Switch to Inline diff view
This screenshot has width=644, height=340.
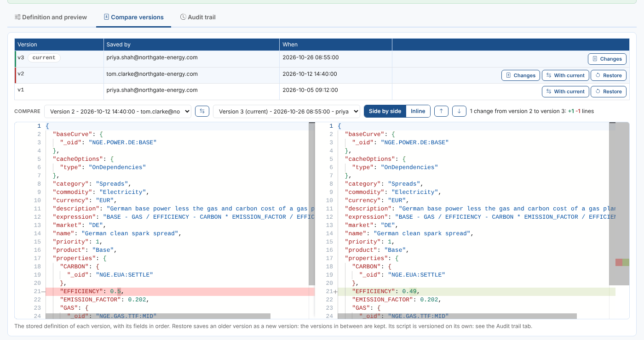click(418, 111)
